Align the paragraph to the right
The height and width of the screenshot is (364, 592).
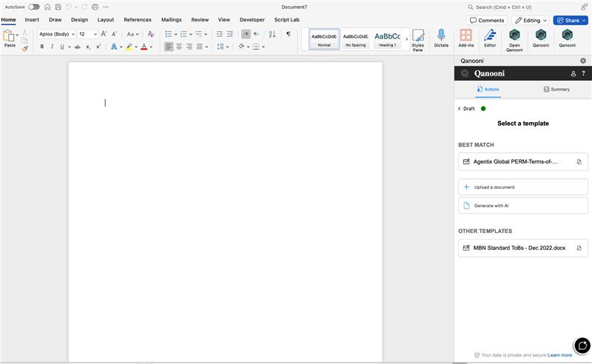(189, 47)
